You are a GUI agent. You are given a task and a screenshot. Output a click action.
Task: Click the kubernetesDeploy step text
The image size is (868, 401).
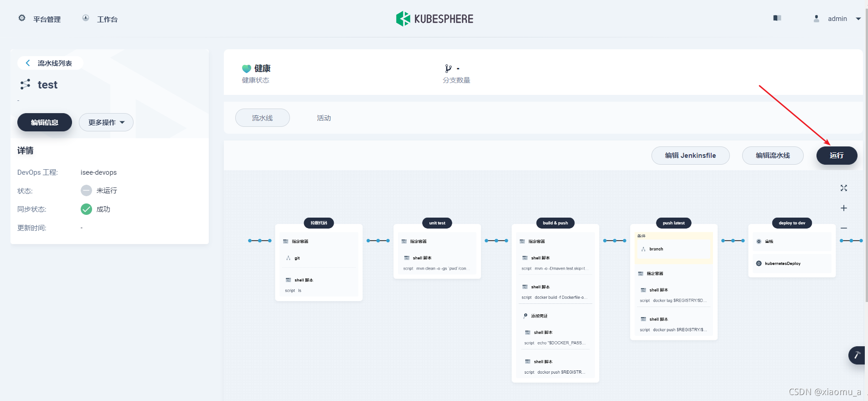tap(782, 264)
